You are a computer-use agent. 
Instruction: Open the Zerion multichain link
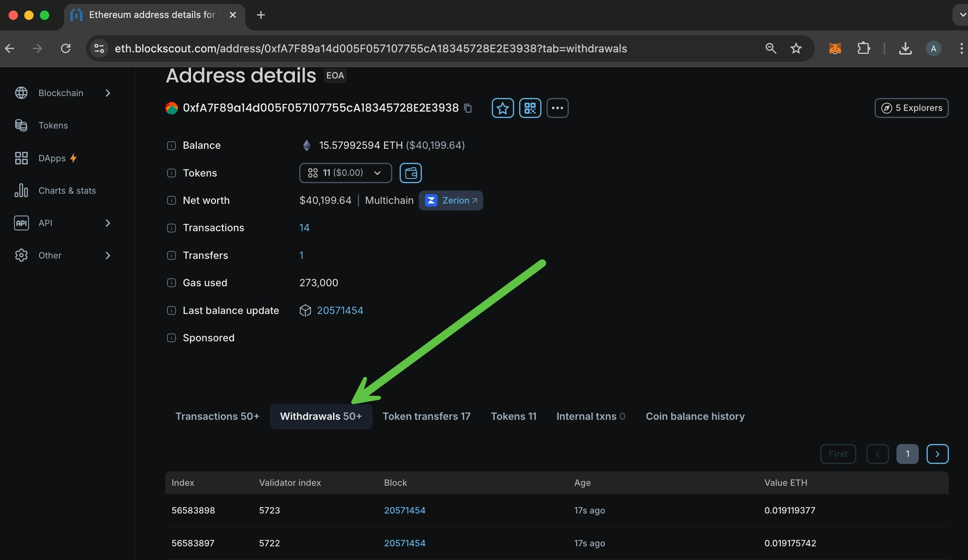pyautogui.click(x=451, y=200)
